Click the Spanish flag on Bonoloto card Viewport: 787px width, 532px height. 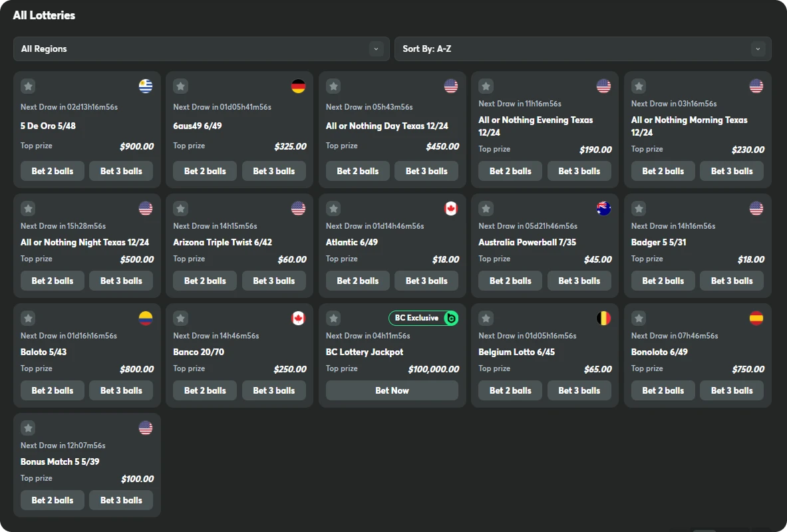(x=756, y=319)
